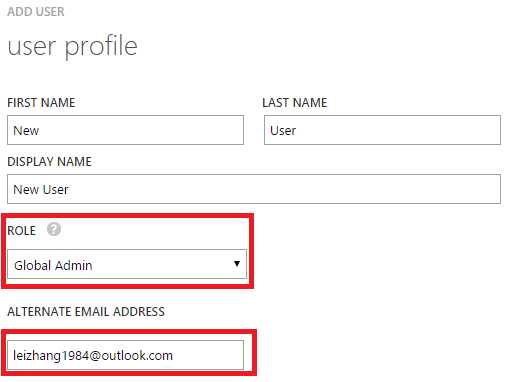
Task: Click the Display Name field with New User
Action: [x=254, y=189]
